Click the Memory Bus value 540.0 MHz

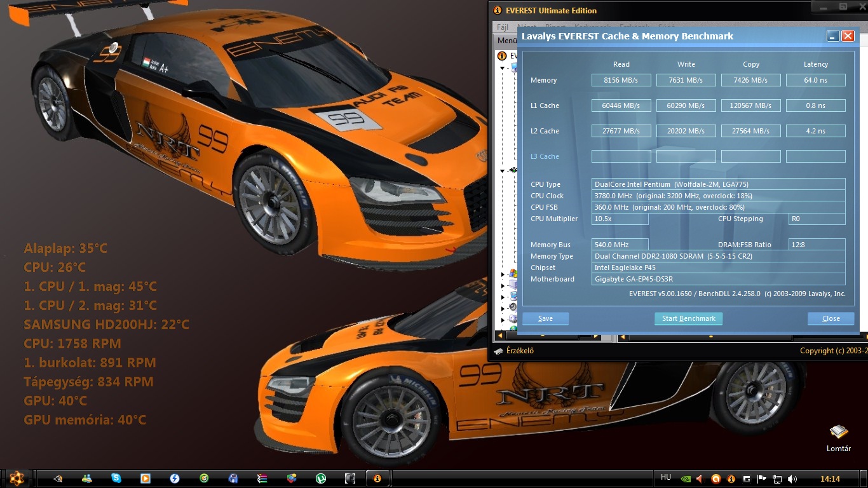tap(620, 245)
